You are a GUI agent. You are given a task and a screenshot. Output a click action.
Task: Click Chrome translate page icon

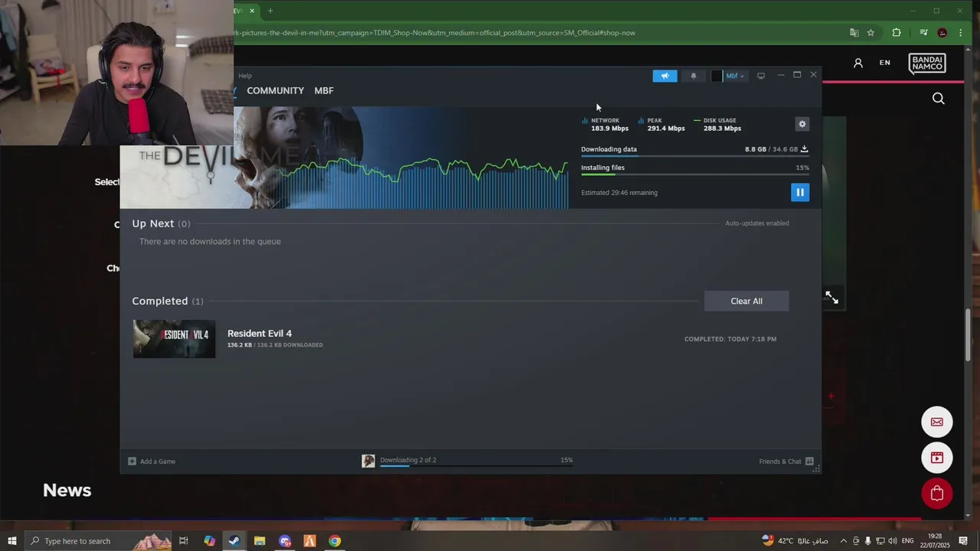[854, 33]
